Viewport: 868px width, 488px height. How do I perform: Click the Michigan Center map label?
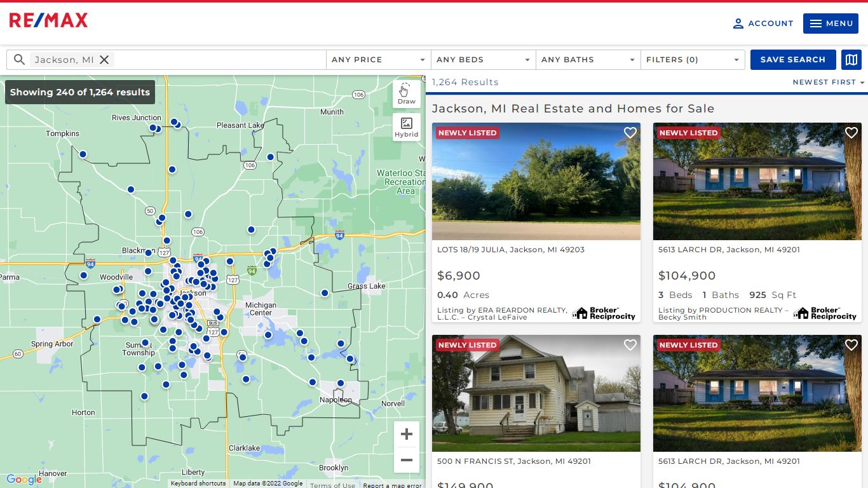tap(261, 309)
